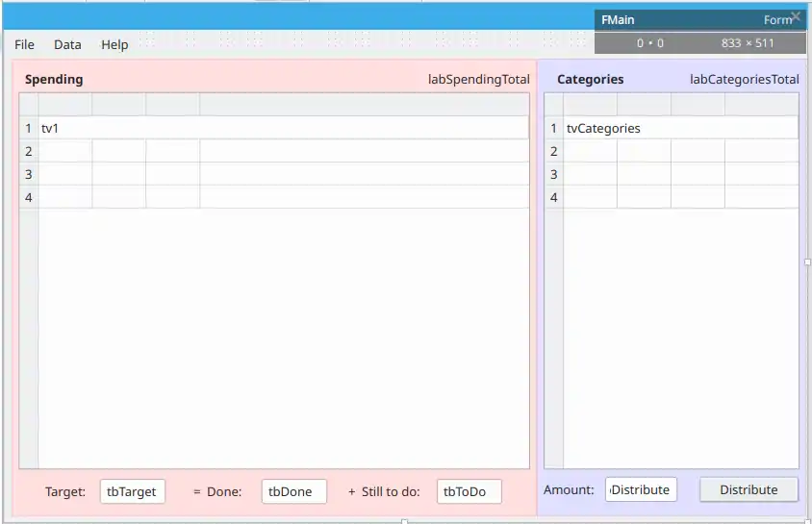Select the tbToDo text field
This screenshot has height=524, width=812.
[469, 491]
